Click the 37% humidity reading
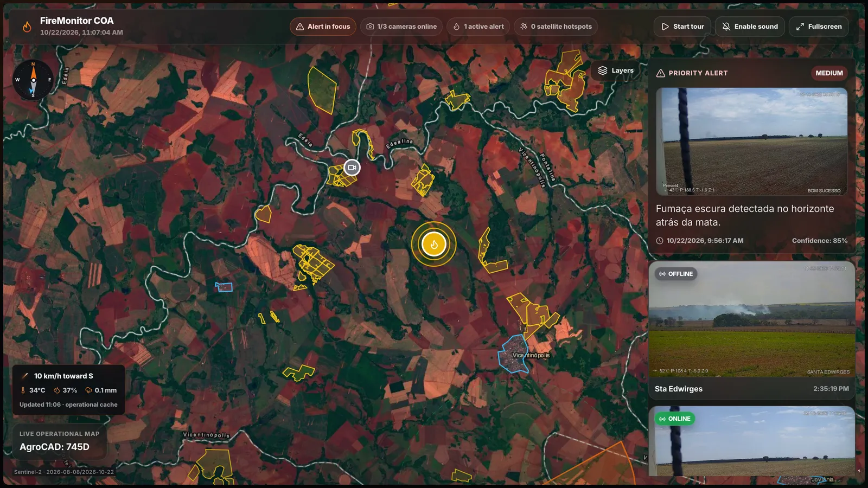Viewport: 868px width, 488px height. [x=65, y=390]
